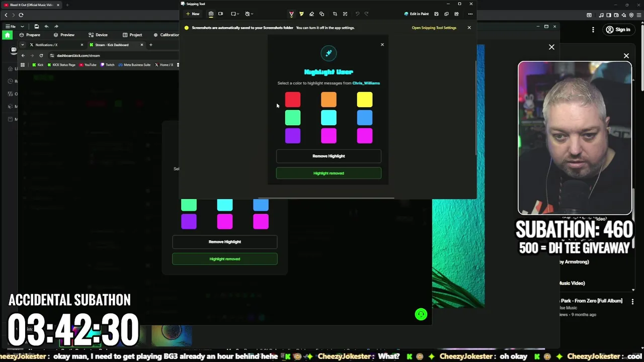Copy the snip to clipboard
Image resolution: width=644 pixels, height=362 pixels.
[446, 14]
